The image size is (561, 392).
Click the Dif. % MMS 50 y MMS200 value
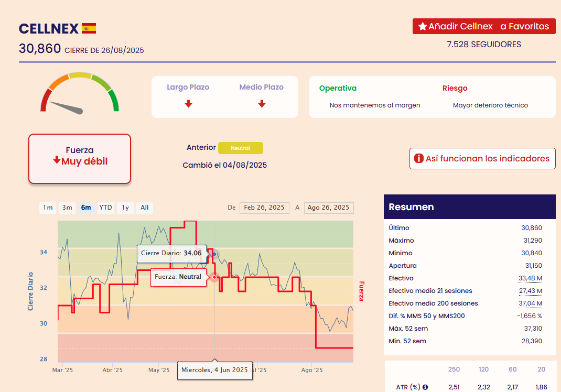(530, 316)
